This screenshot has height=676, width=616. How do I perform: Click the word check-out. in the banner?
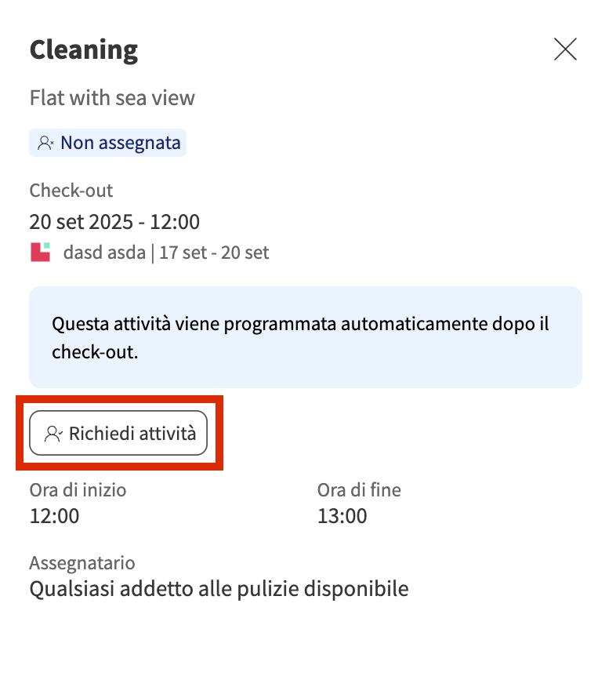coord(95,352)
